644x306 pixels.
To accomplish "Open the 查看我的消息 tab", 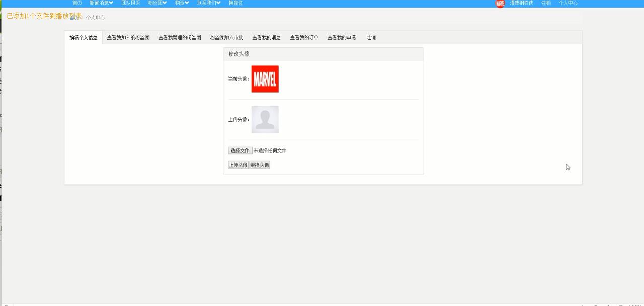I will point(267,38).
